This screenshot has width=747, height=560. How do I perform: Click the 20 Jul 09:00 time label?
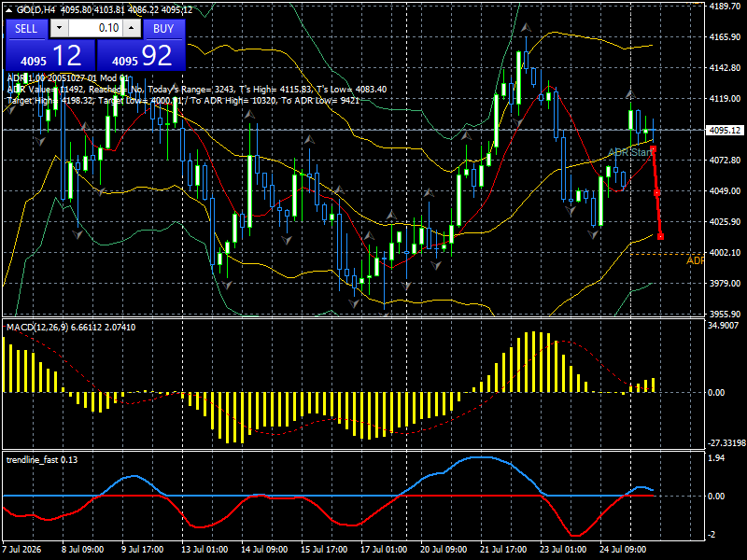click(444, 550)
